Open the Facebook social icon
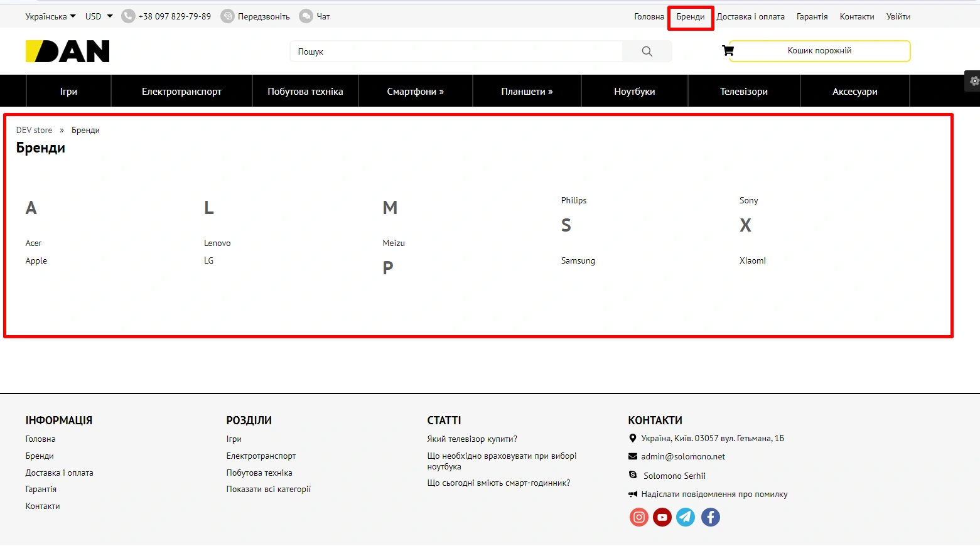Viewport: 980px width, 546px height. click(x=710, y=517)
